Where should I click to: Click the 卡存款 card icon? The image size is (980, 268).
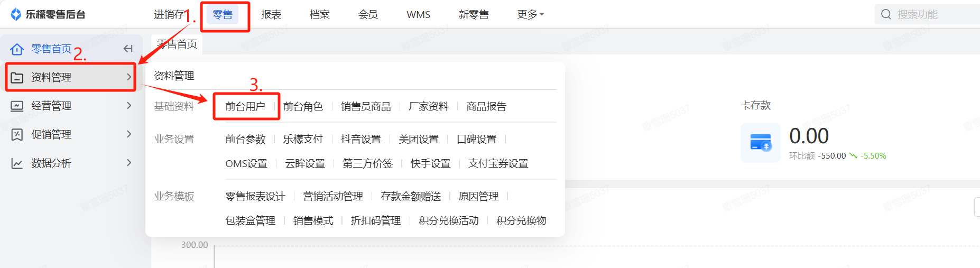tap(761, 143)
